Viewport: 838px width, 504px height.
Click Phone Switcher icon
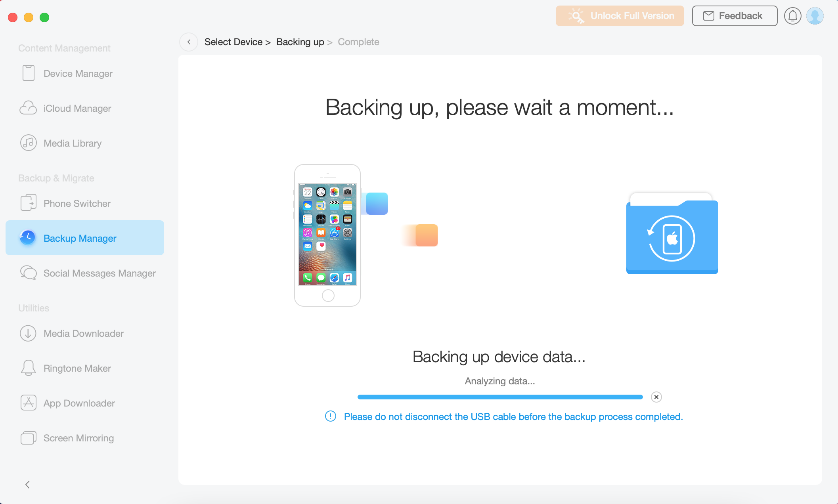click(x=28, y=204)
